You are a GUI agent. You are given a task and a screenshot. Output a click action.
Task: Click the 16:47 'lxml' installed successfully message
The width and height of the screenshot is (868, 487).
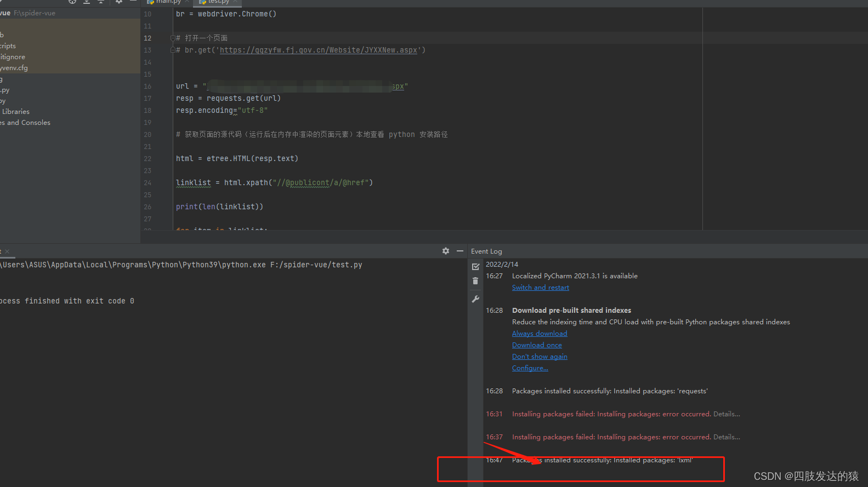[602, 460]
